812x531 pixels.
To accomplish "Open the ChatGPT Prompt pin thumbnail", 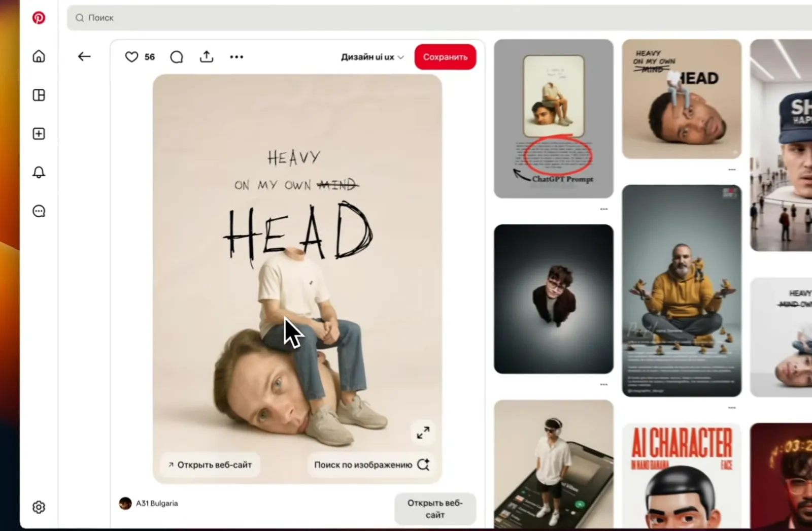I will (553, 119).
